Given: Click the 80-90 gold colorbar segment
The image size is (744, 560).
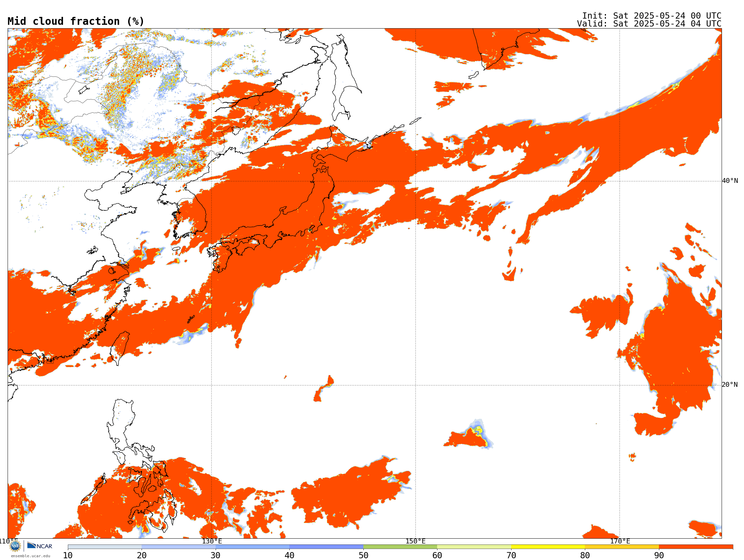Looking at the screenshot, I should click(622, 547).
